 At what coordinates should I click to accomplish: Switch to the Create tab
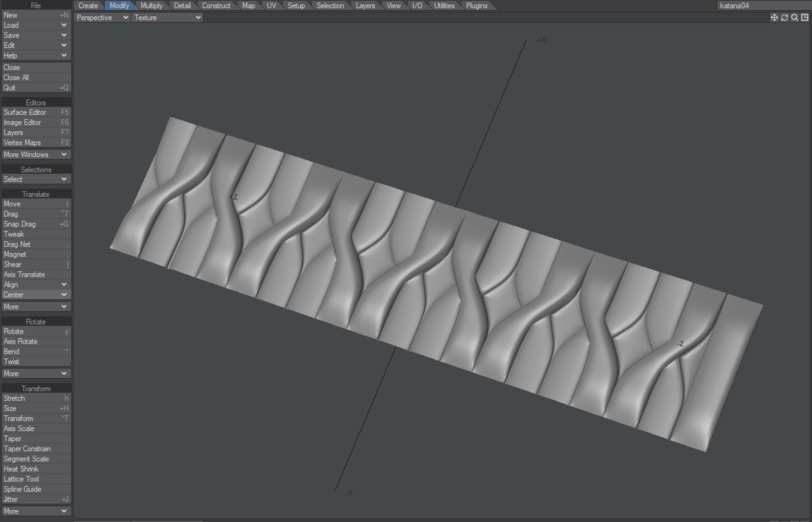(x=88, y=5)
